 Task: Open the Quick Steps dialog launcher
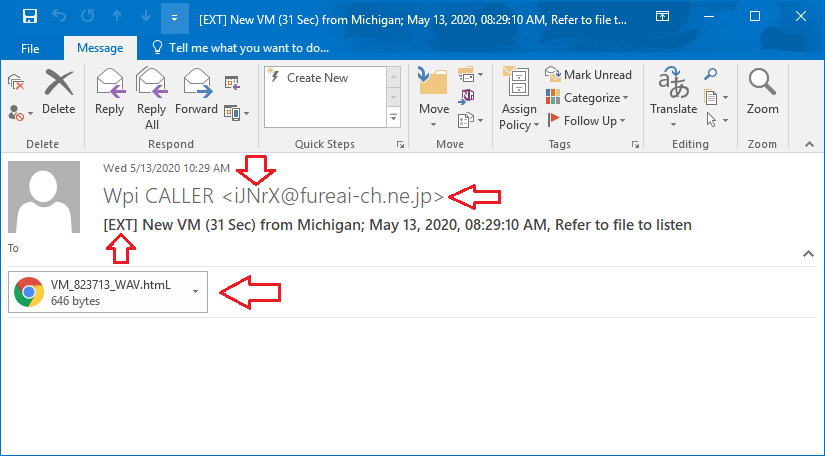click(x=400, y=144)
